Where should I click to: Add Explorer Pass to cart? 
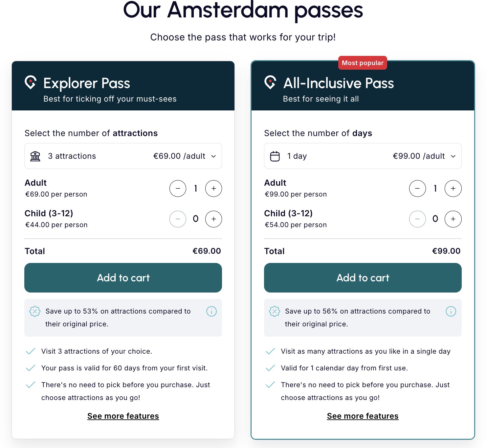[123, 278]
